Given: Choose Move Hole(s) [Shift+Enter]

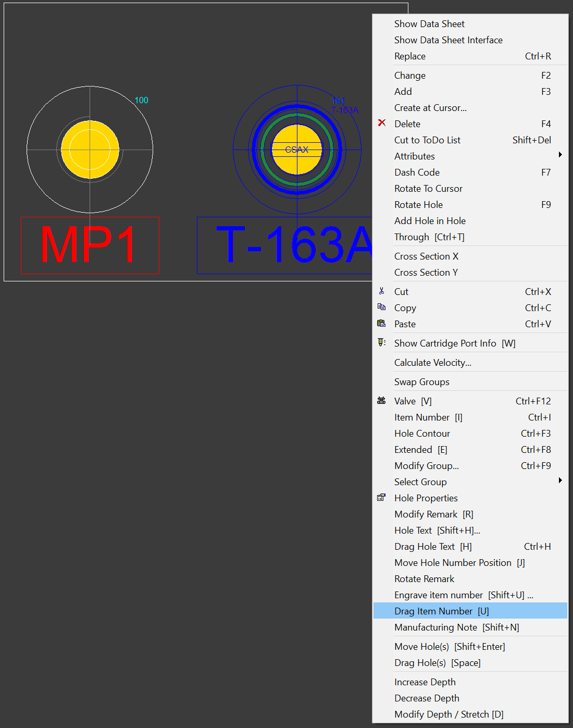Looking at the screenshot, I should (x=470, y=647).
